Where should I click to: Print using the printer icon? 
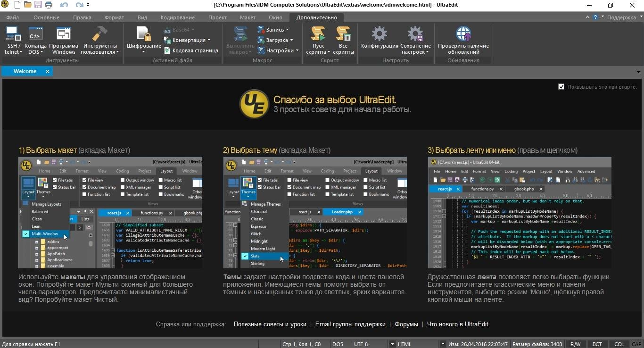point(48,5)
